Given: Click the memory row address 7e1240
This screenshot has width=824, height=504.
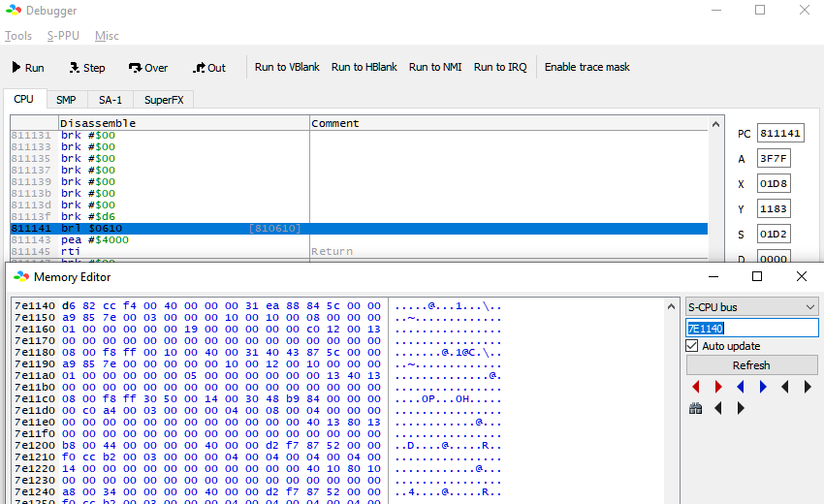Looking at the screenshot, I should (35, 492).
